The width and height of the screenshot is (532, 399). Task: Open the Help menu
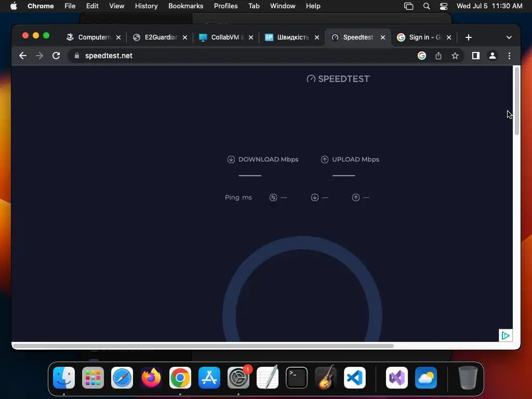point(313,6)
